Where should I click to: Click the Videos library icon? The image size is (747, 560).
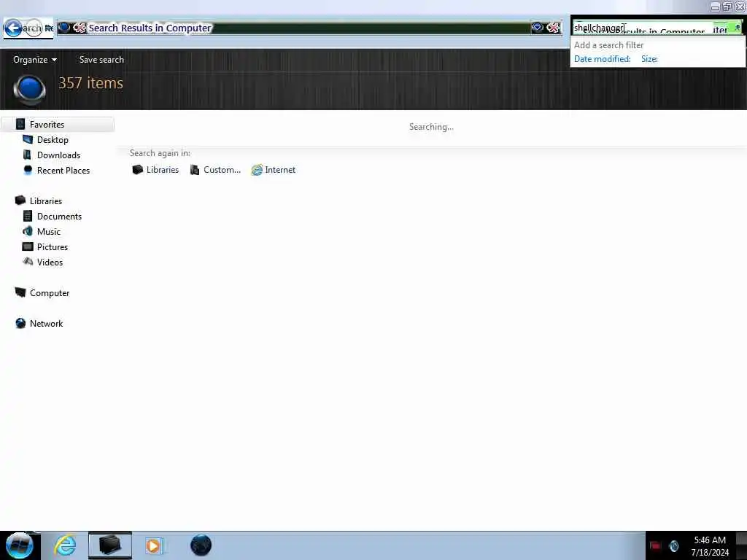click(x=28, y=262)
